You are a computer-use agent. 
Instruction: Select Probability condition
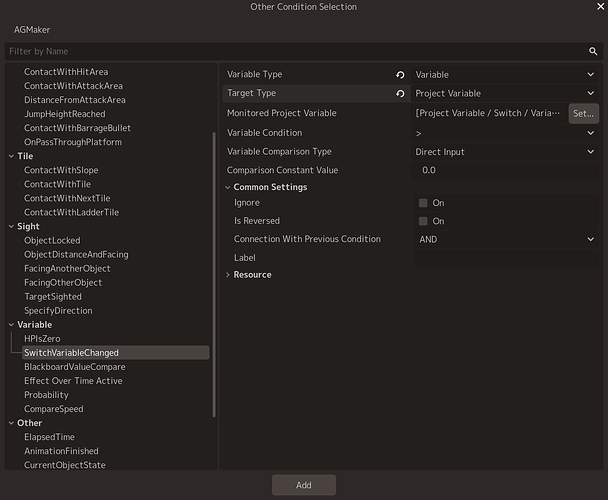[46, 395]
